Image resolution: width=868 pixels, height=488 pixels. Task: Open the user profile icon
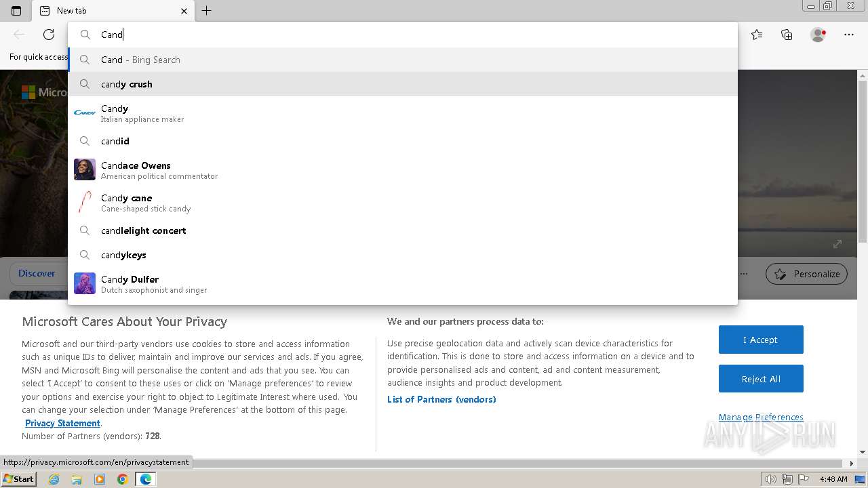coord(818,35)
